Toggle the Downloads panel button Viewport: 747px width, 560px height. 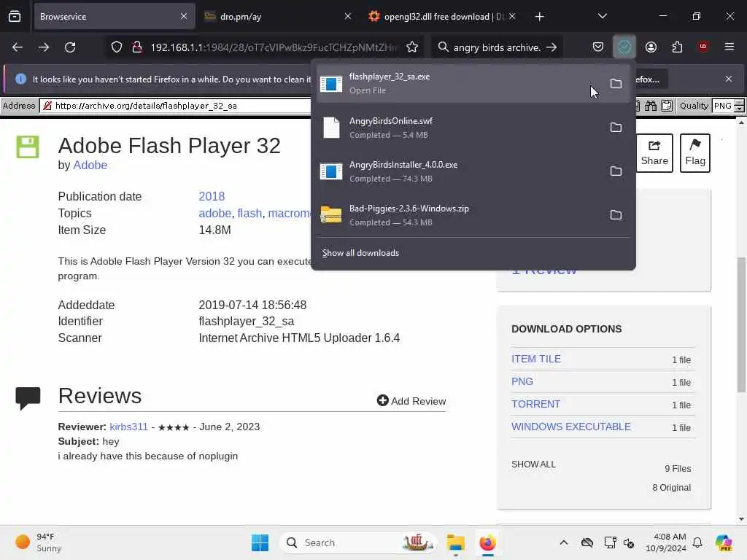pyautogui.click(x=624, y=47)
